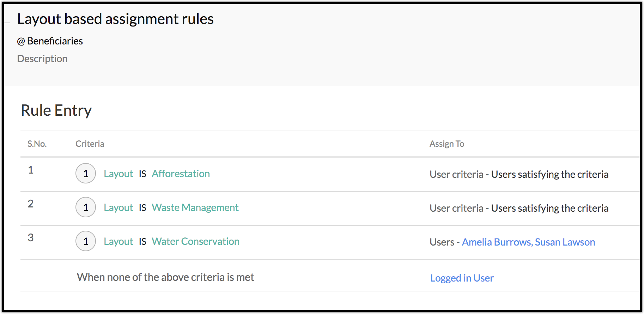The height and width of the screenshot is (314, 644).
Task: Click the Layout based assignment rules title
Action: (115, 19)
